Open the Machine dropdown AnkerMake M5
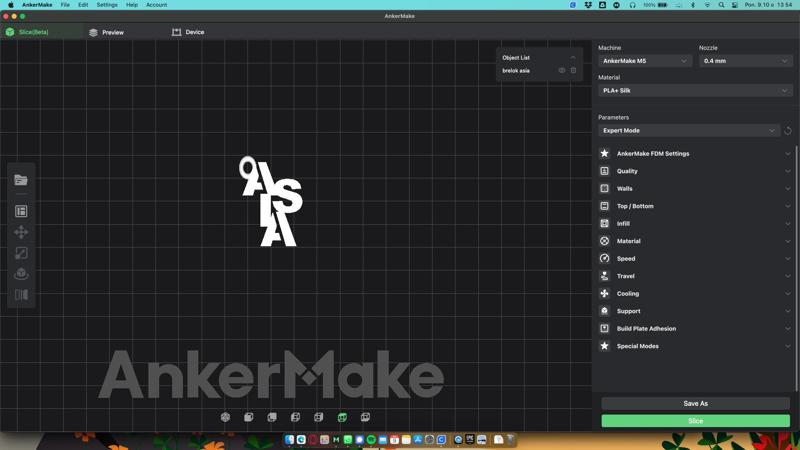The height and width of the screenshot is (450, 800). [x=645, y=61]
